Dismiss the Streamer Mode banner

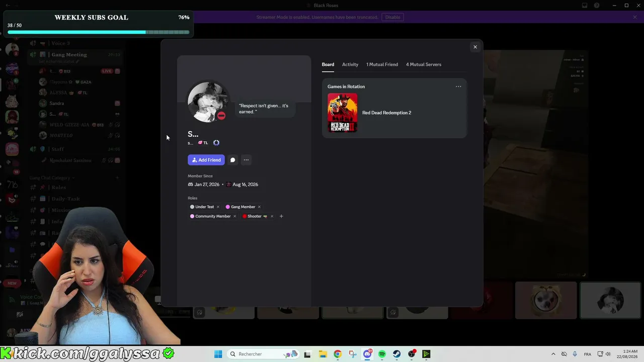pyautogui.click(x=635, y=17)
